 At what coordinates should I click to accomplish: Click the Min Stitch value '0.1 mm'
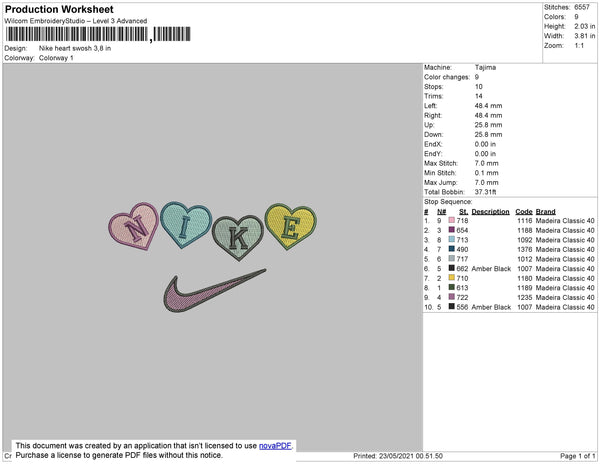pos(487,173)
